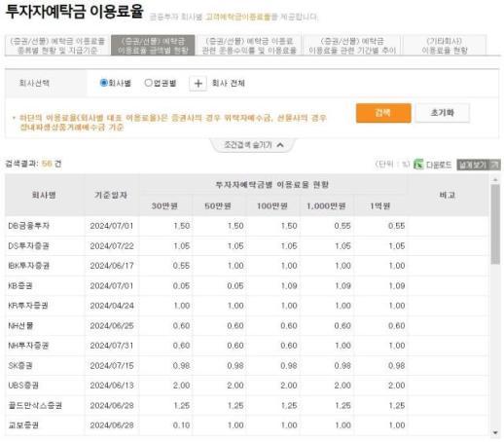This screenshot has width=504, height=442.
Task: Open the 이용료율 금액별 현황 tab
Action: pos(153,46)
